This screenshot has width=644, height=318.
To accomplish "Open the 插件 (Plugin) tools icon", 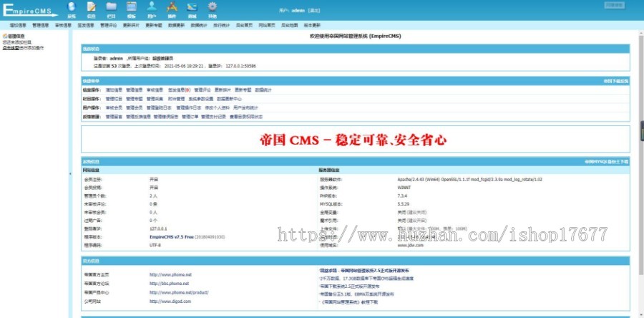I will [x=172, y=7].
